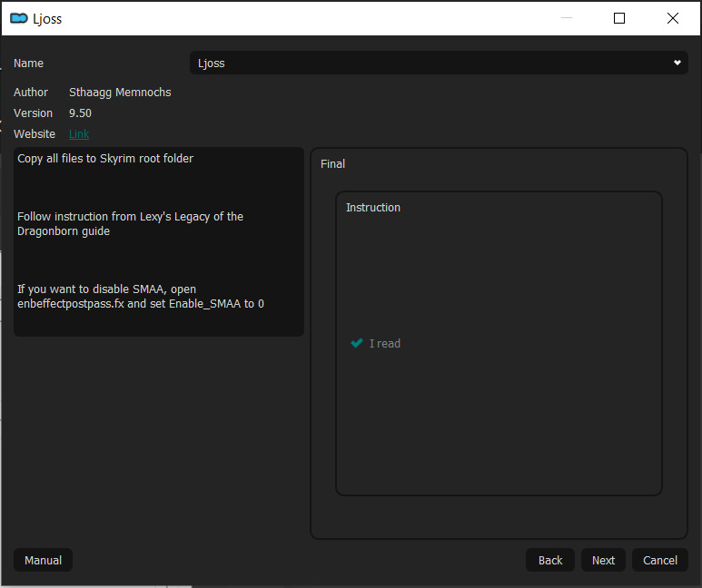Click the Ljoss app icon in title bar
Viewport: 702px width, 588px height.
19,18
